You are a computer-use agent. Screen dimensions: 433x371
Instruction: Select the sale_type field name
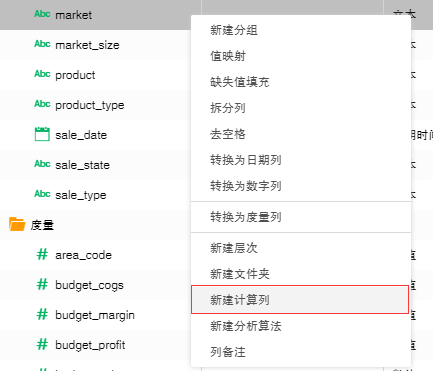pos(81,195)
